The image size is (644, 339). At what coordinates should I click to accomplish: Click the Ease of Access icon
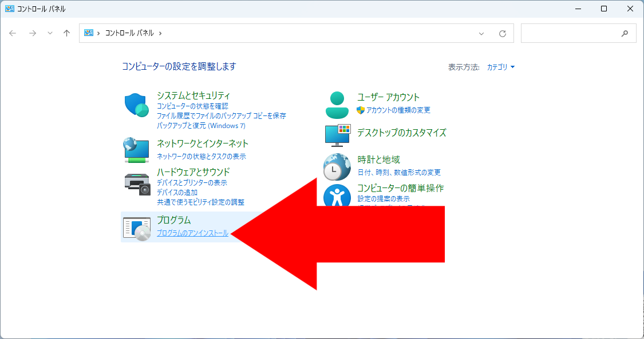pyautogui.click(x=337, y=196)
